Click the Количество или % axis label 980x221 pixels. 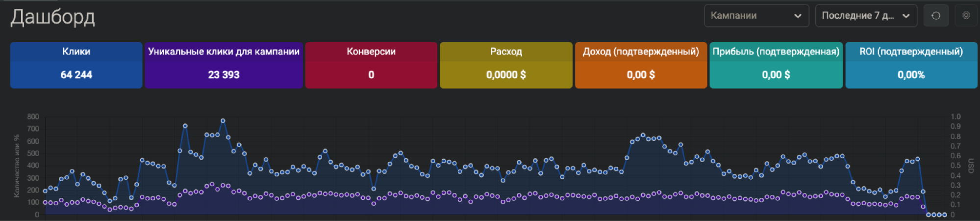(17, 166)
